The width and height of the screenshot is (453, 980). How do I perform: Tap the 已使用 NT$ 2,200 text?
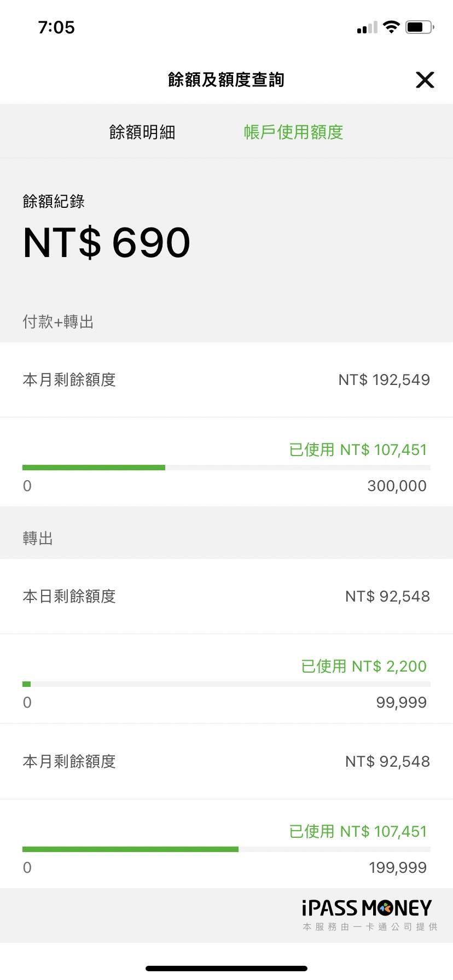point(363,666)
